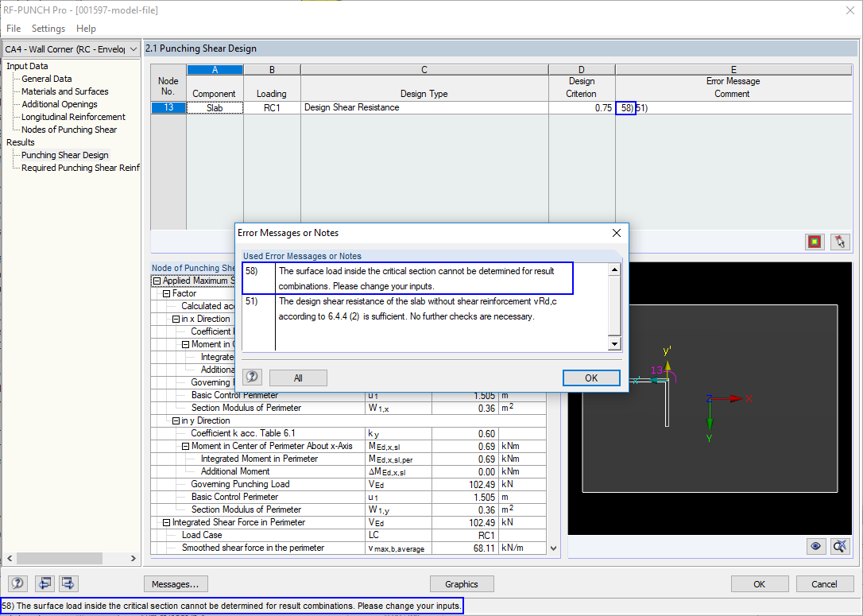
Task: Click the 0.75 design criterion cell
Action: (582, 108)
